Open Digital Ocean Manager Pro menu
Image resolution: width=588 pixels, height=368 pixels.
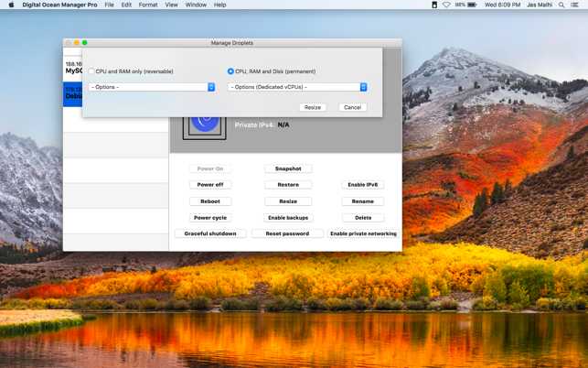[x=59, y=5]
